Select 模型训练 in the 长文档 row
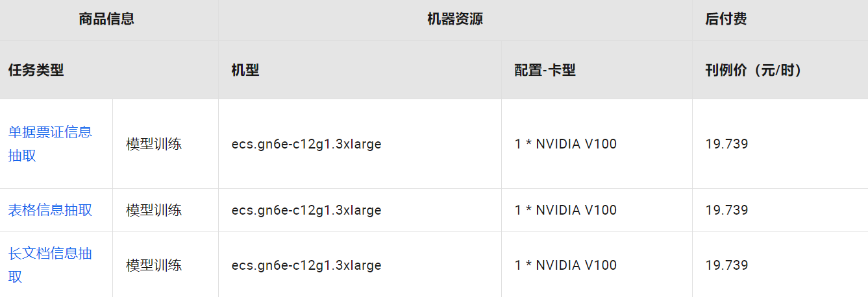Image resolution: width=868 pixels, height=297 pixels. (x=154, y=265)
